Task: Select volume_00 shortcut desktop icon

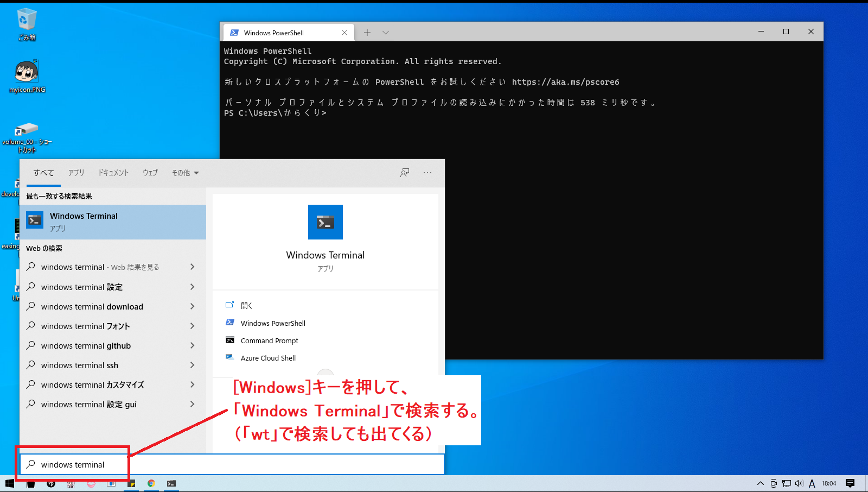Action: pyautogui.click(x=27, y=138)
